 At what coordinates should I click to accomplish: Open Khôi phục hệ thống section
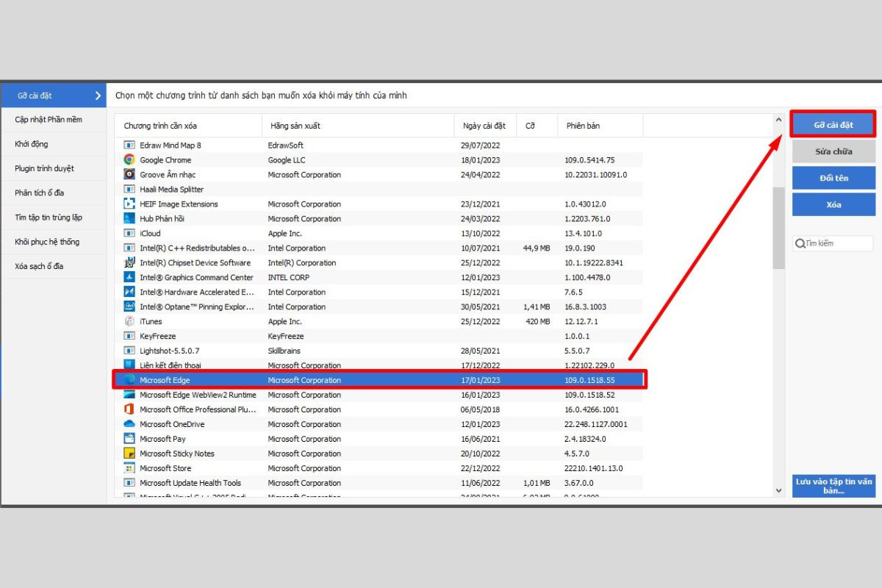pyautogui.click(x=54, y=242)
